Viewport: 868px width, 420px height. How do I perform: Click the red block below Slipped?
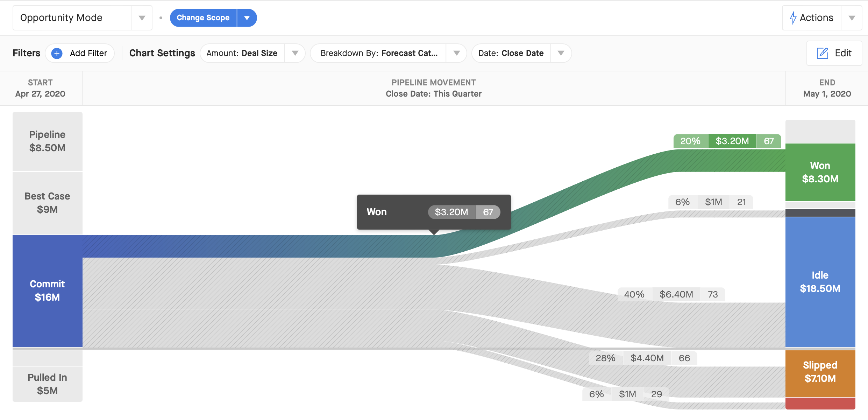[820, 403]
